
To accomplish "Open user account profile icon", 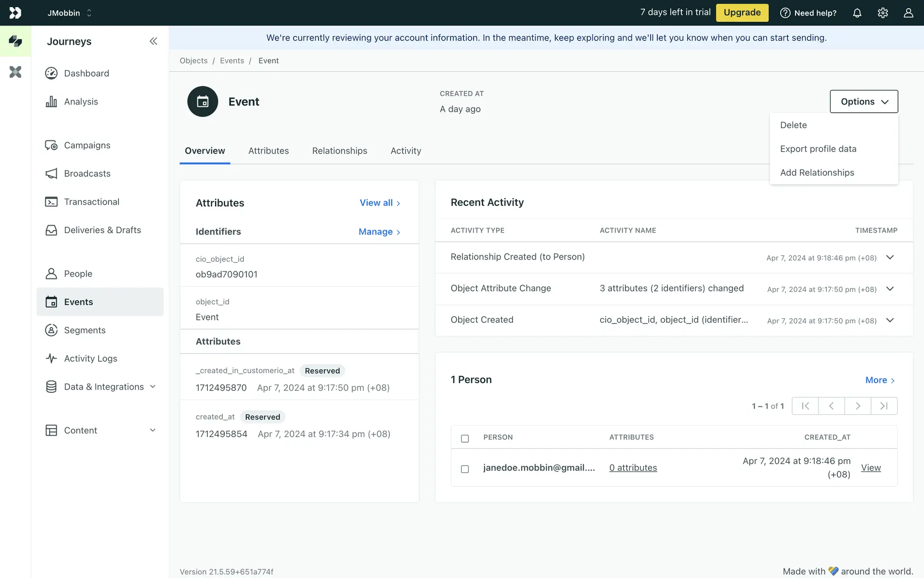I will [908, 13].
